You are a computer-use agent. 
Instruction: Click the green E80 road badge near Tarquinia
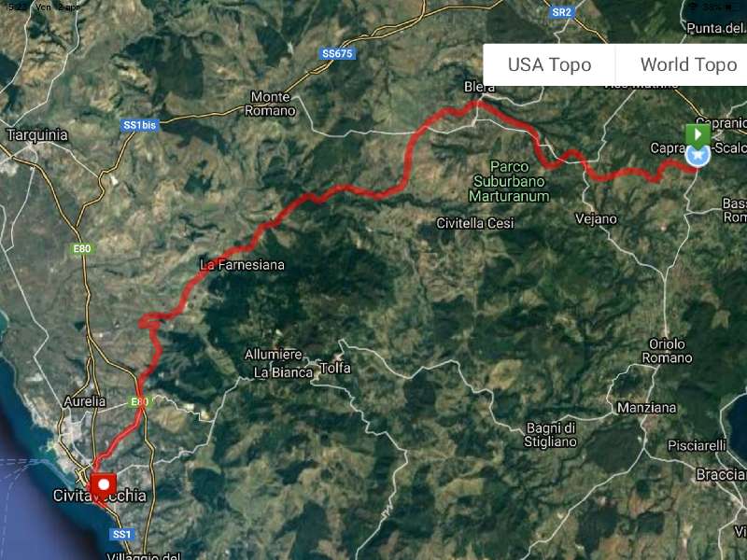point(82,248)
